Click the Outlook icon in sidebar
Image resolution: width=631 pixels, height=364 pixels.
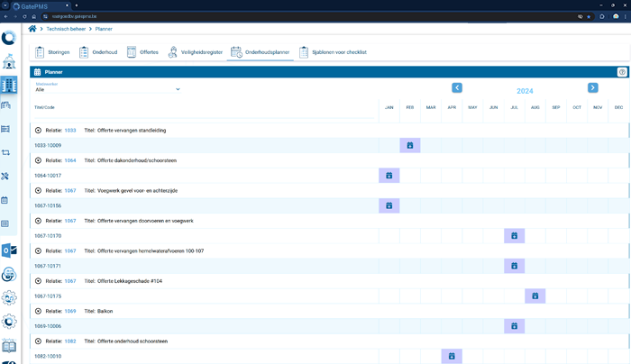click(9, 250)
